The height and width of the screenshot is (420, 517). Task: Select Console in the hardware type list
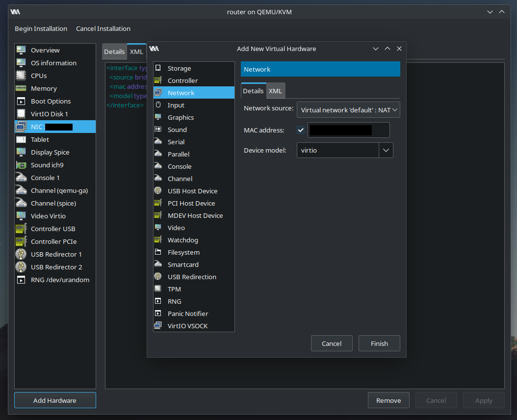[194, 166]
